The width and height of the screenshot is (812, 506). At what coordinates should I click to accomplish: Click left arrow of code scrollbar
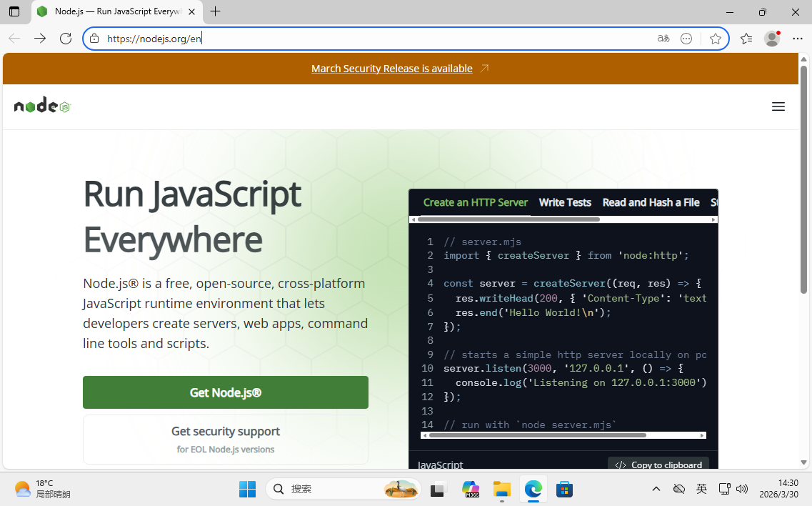425,435
